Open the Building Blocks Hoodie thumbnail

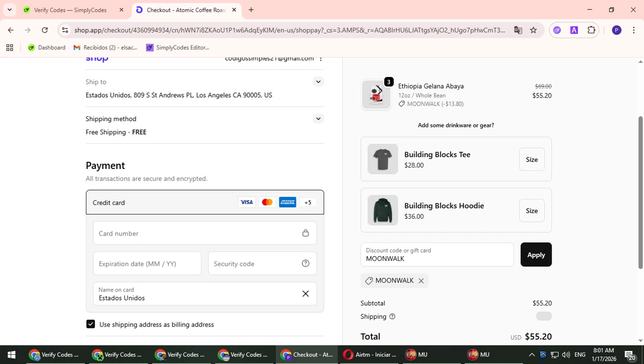point(383,210)
